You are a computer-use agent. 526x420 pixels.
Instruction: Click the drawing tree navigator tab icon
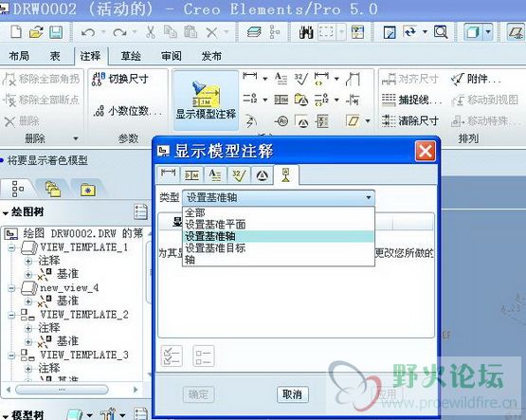point(17,189)
